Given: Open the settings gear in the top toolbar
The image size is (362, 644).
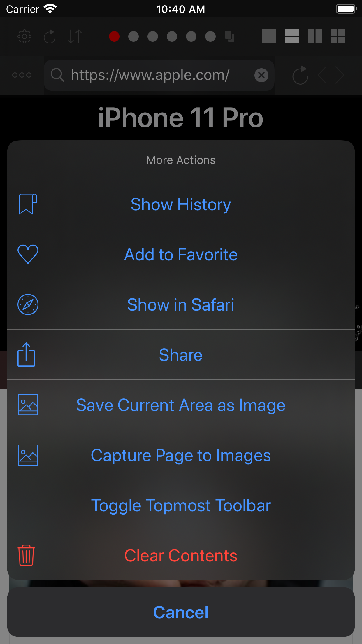Looking at the screenshot, I should [x=24, y=36].
